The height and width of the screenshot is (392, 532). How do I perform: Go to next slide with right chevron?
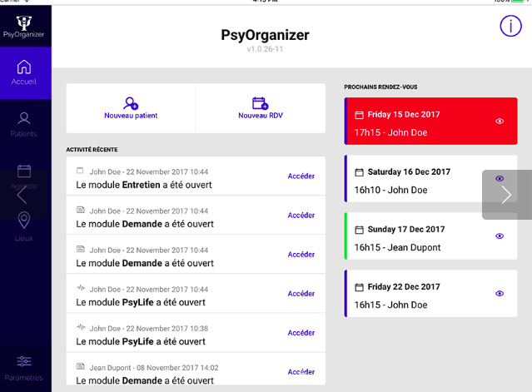point(507,195)
